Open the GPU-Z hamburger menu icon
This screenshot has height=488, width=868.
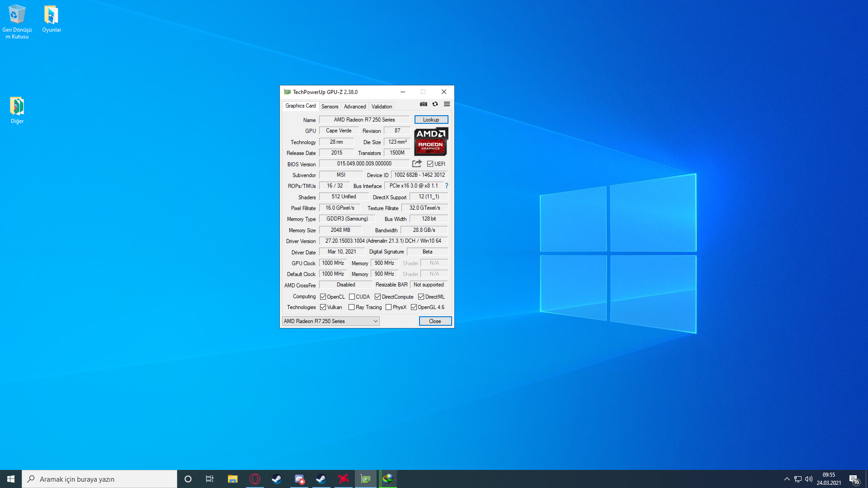pyautogui.click(x=447, y=104)
